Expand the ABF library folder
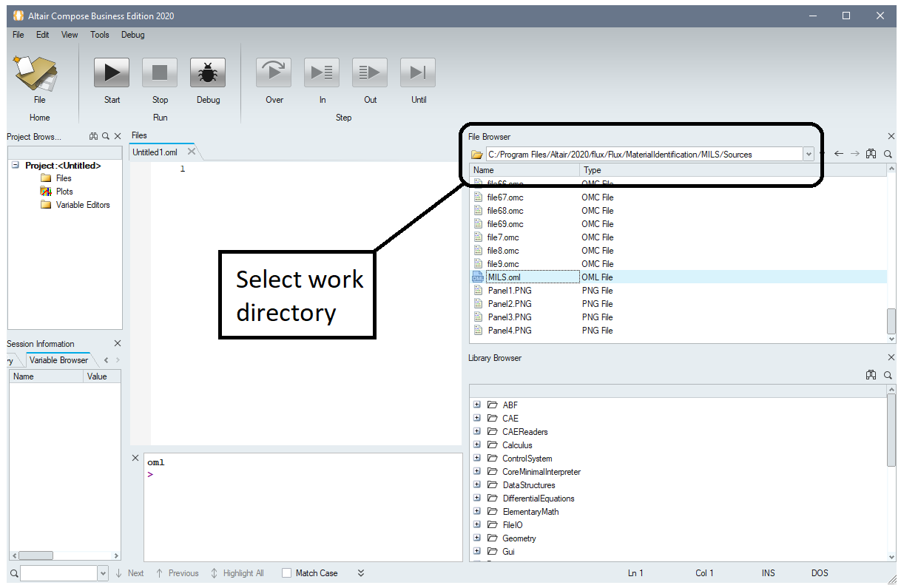Image resolution: width=901 pixels, height=588 pixels. [x=477, y=405]
